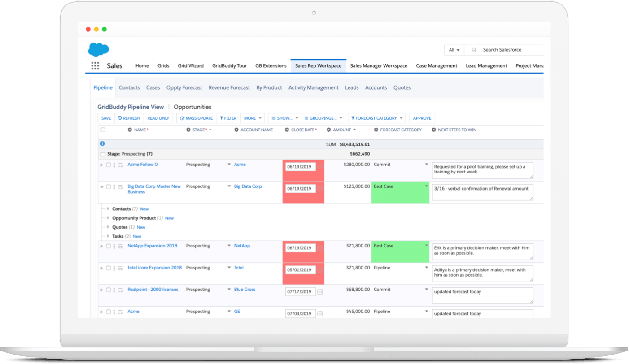The height and width of the screenshot is (364, 629).
Task: Expand the Contacts related list
Action: [108, 209]
